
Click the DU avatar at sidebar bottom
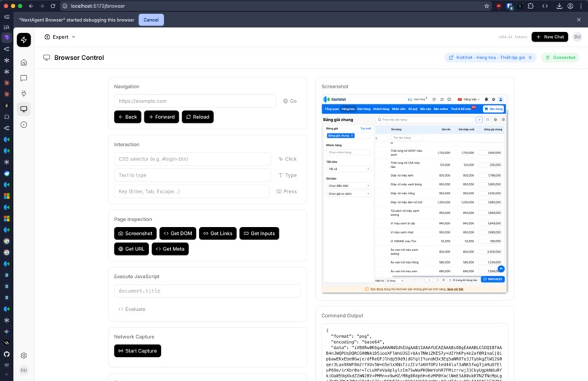[x=23, y=370]
